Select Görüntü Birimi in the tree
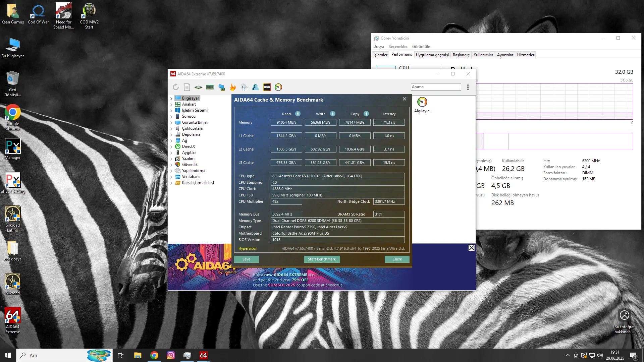 coord(195,122)
